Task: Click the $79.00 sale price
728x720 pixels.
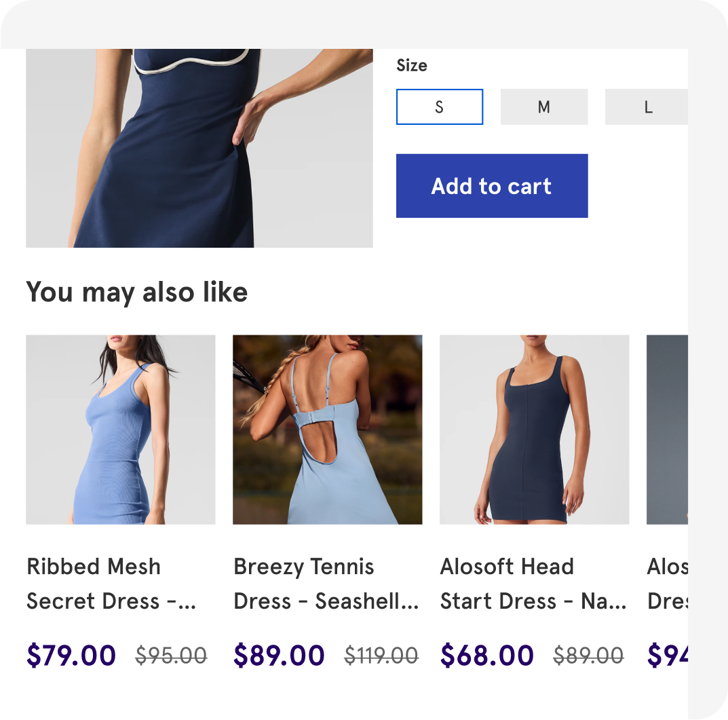Action: click(x=71, y=655)
